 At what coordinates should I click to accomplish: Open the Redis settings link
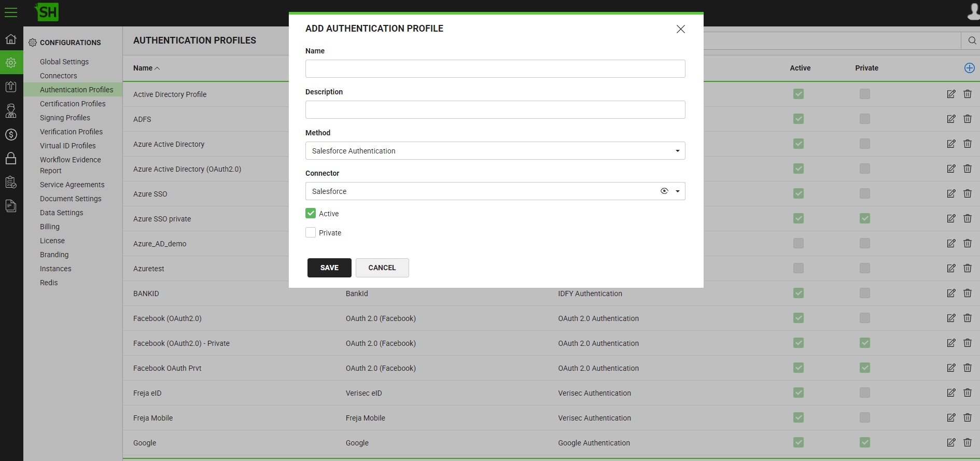pos(49,283)
